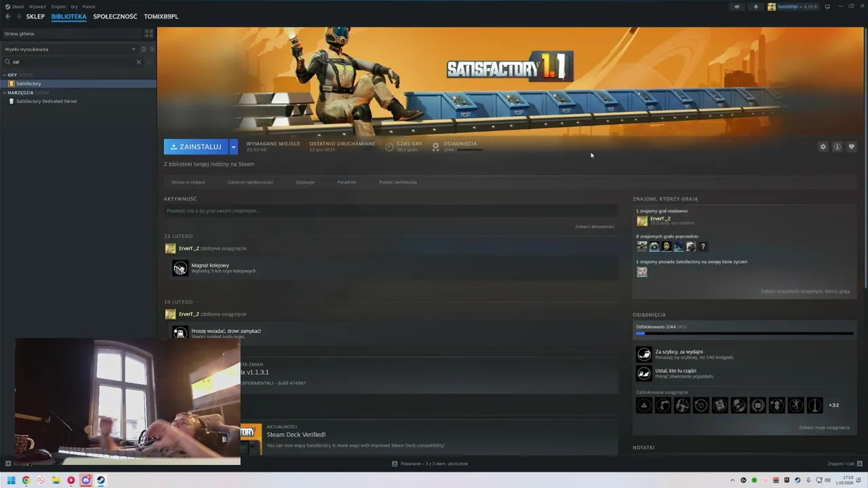Image resolution: width=868 pixels, height=488 pixels.
Task: View 'Za szybcy, za wydajni' achievement icon
Action: click(x=644, y=354)
